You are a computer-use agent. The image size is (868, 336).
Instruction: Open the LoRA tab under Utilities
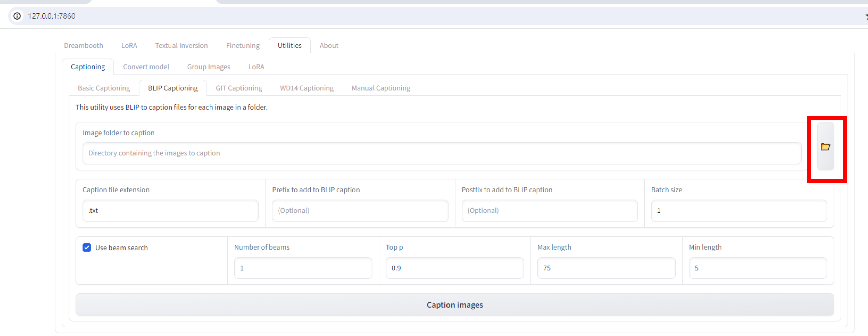pos(256,67)
